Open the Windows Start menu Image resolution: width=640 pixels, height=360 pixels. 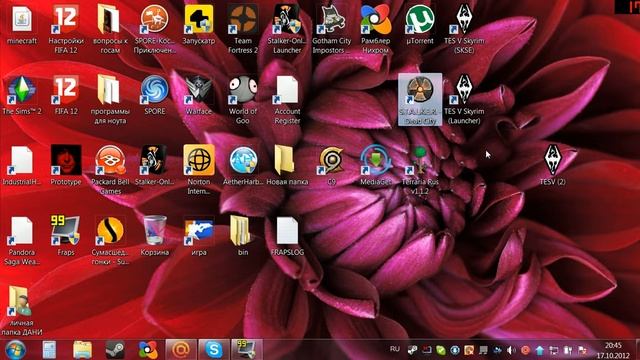tap(15, 350)
